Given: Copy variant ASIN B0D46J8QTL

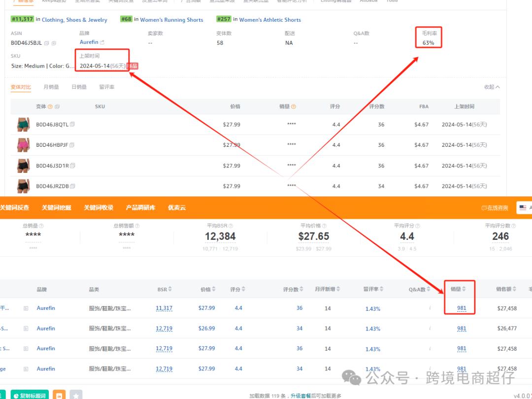Looking at the screenshot, I should point(72,125).
